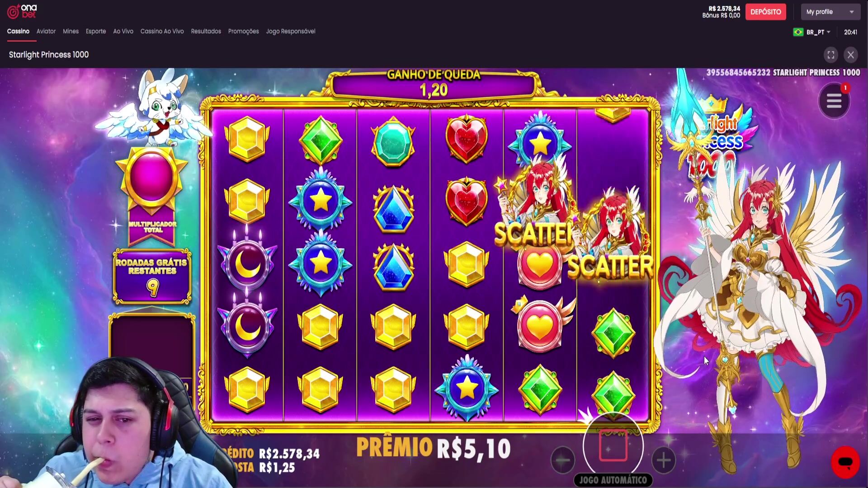The width and height of the screenshot is (868, 488).
Task: Switch to the Cassino Ao Vivo tab
Action: coord(162,31)
